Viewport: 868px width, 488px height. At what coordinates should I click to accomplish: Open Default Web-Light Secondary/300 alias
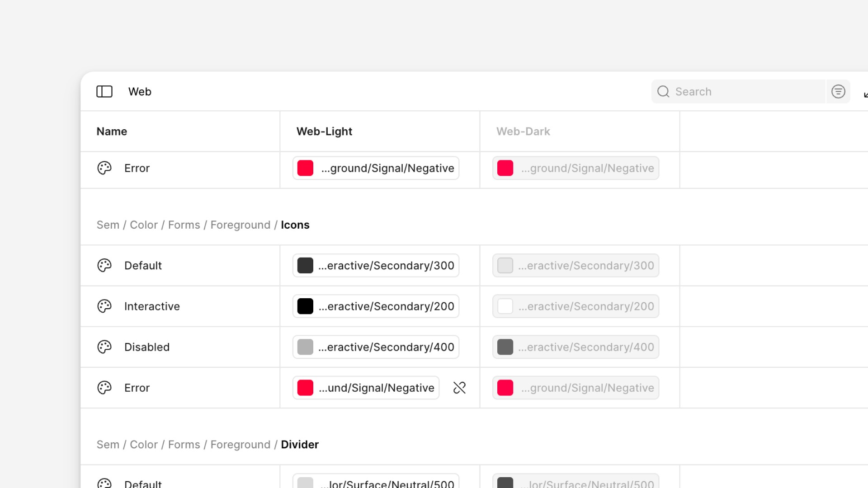coord(386,266)
